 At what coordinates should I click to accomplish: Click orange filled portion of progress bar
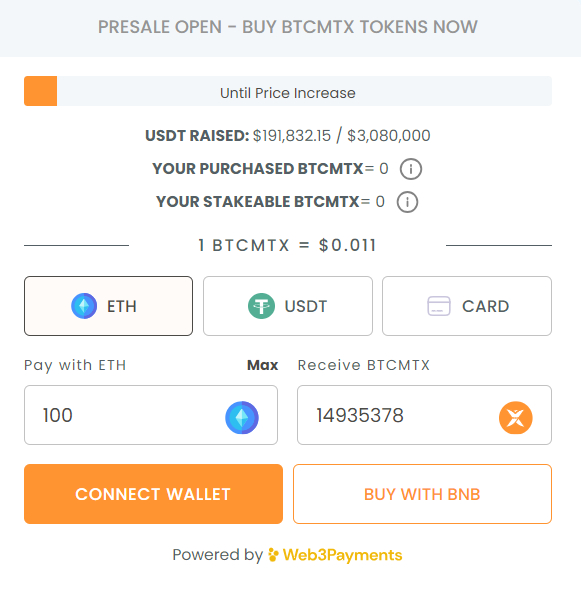coord(41,91)
